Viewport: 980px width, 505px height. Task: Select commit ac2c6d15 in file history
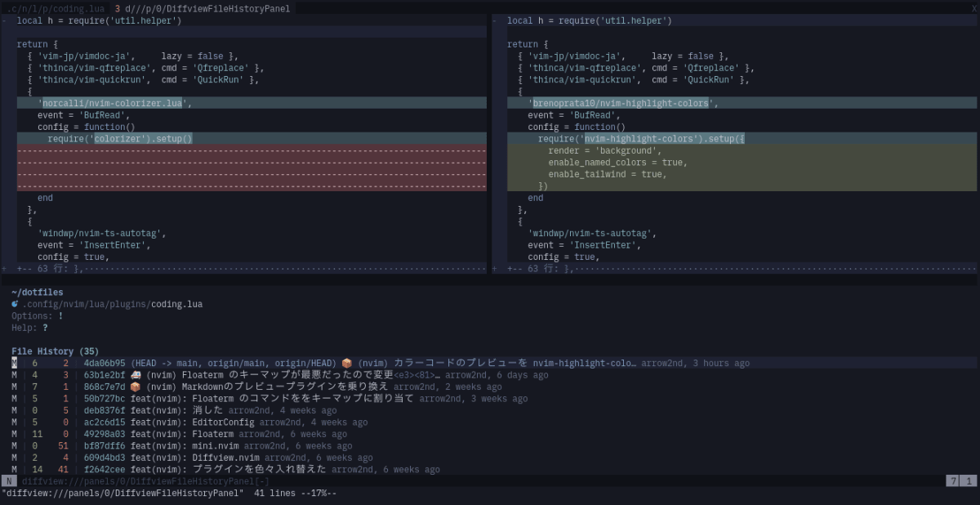pos(105,422)
